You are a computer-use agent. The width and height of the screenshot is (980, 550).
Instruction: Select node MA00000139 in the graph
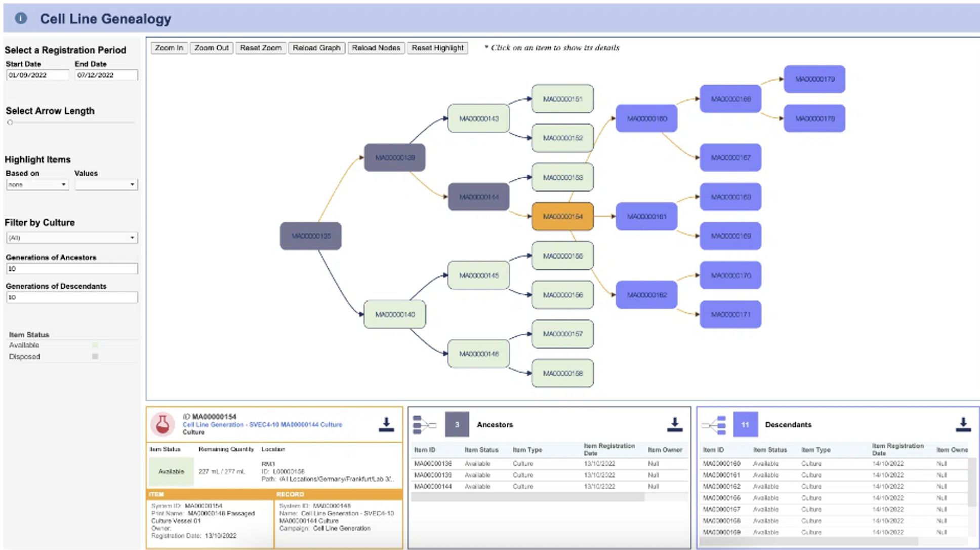coord(395,158)
